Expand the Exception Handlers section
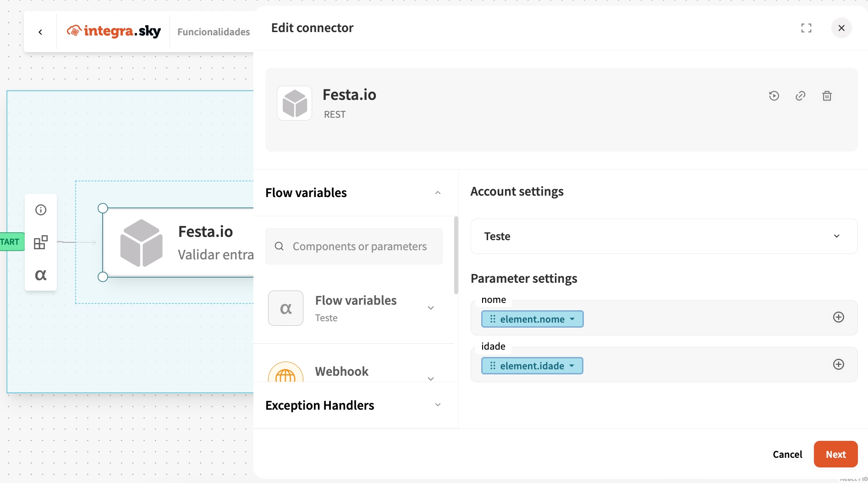This screenshot has width=868, height=483. click(438, 405)
